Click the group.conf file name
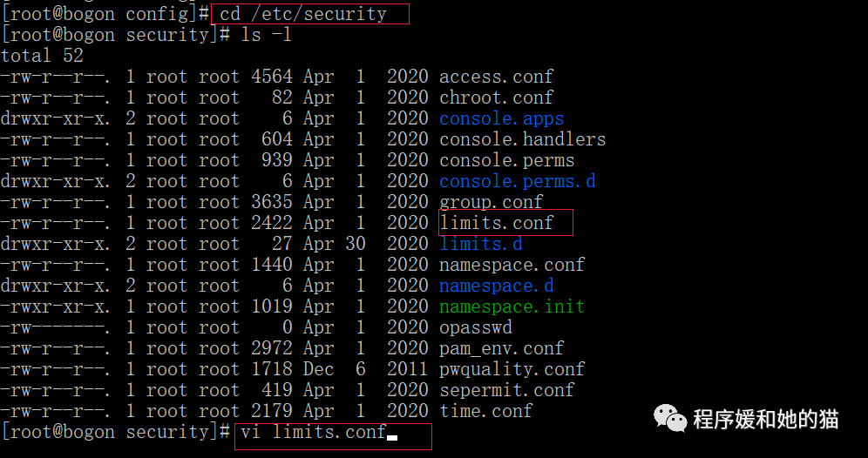Screen dimensions: 868x458 [x=491, y=202]
